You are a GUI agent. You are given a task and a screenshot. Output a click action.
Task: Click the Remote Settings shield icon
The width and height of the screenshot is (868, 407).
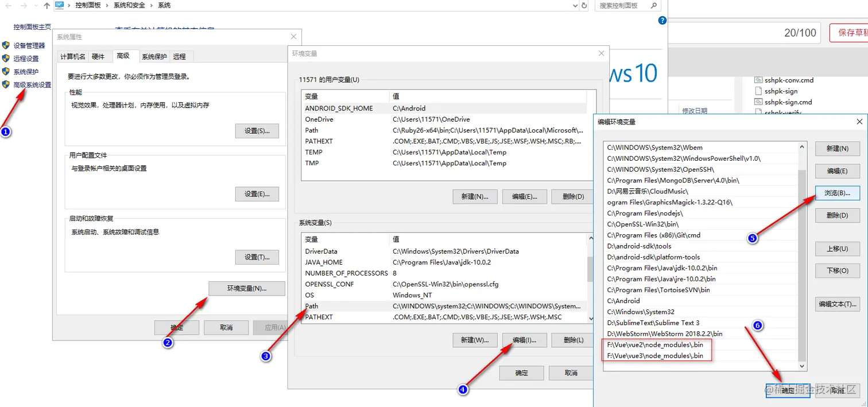tap(6, 59)
